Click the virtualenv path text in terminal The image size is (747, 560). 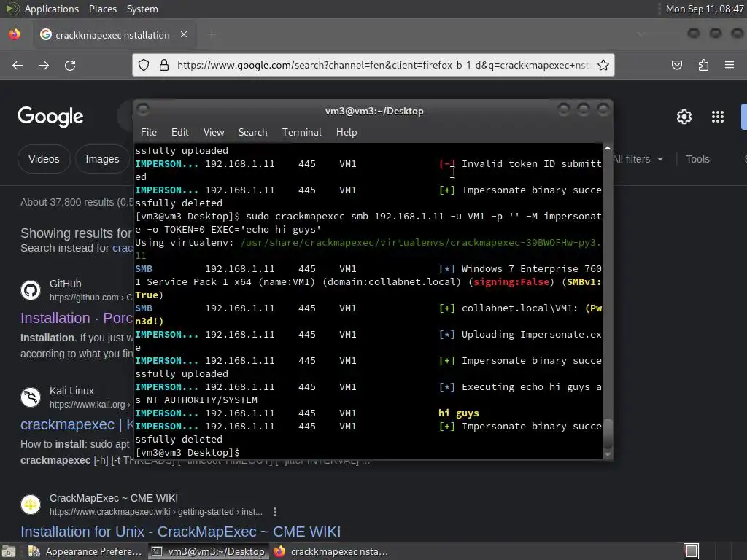point(421,243)
